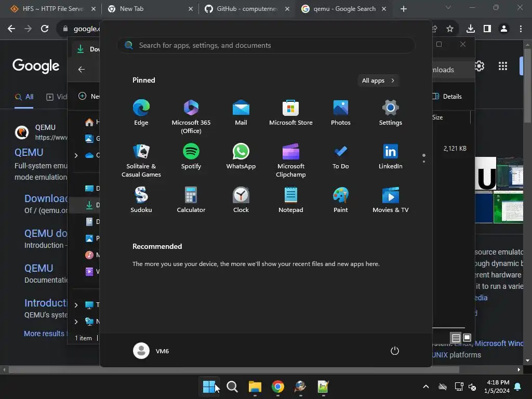The image size is (532, 399).
Task: Close the GitHub tab
Action: pos(287,9)
